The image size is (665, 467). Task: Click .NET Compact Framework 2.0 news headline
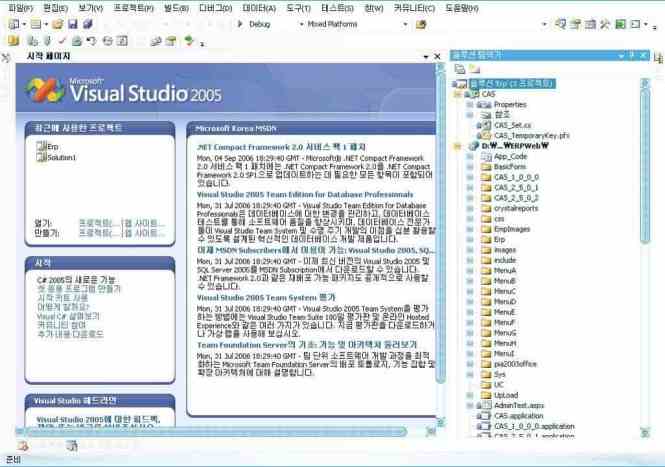click(x=281, y=147)
